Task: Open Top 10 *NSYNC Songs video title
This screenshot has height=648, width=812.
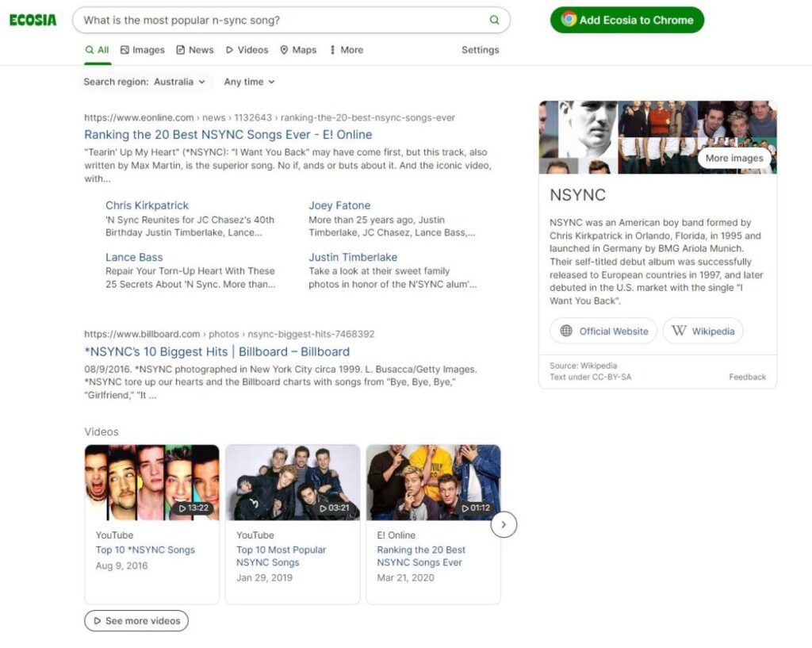Action: click(145, 550)
